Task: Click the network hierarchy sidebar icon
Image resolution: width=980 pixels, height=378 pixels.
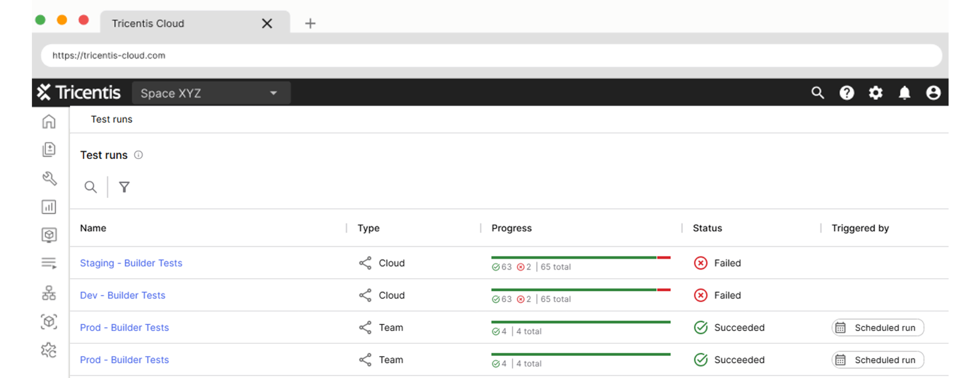Action: (x=49, y=293)
